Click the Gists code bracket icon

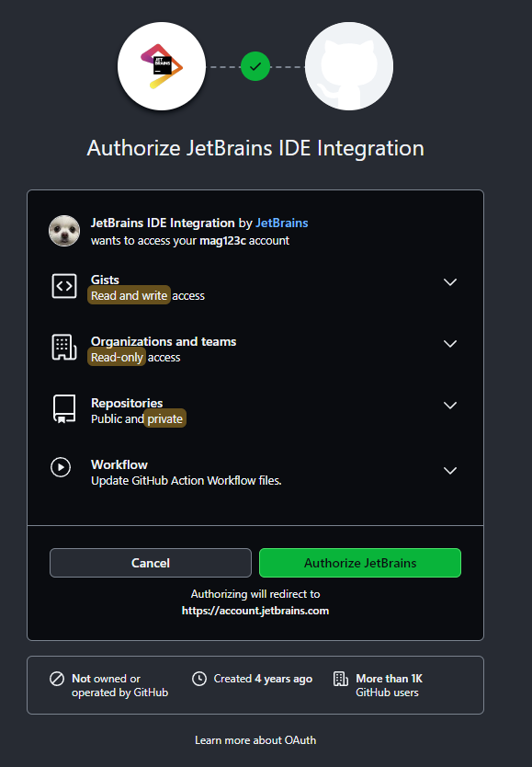(x=64, y=286)
